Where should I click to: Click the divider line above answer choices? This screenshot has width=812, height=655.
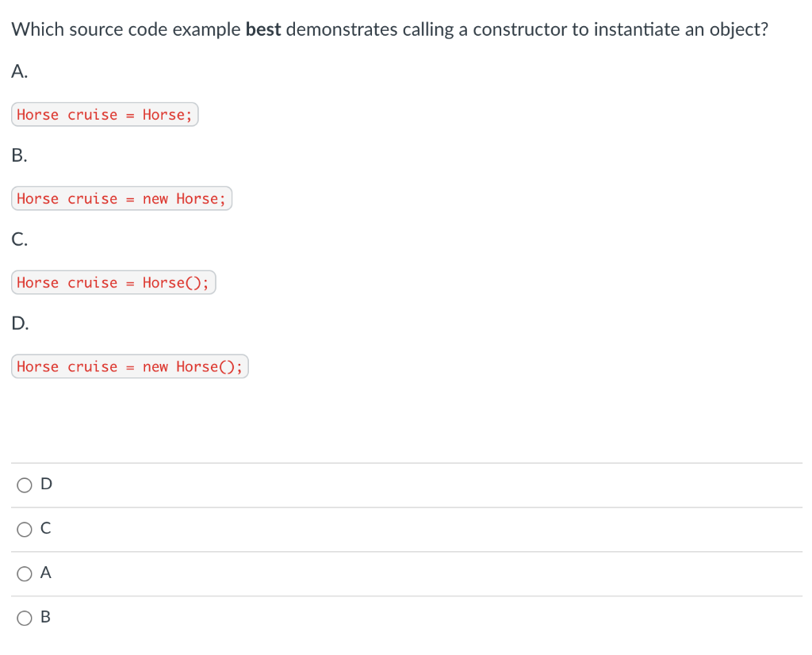tap(406, 463)
